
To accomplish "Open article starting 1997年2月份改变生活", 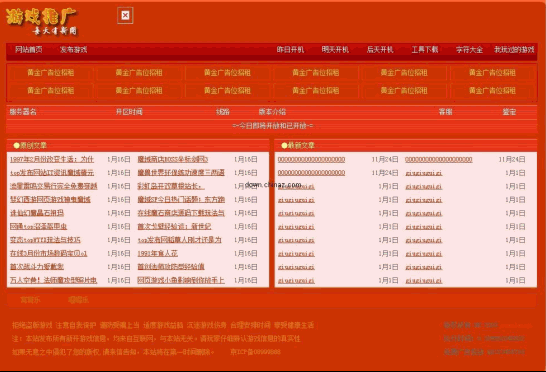I will pyautogui.click(x=52, y=159).
